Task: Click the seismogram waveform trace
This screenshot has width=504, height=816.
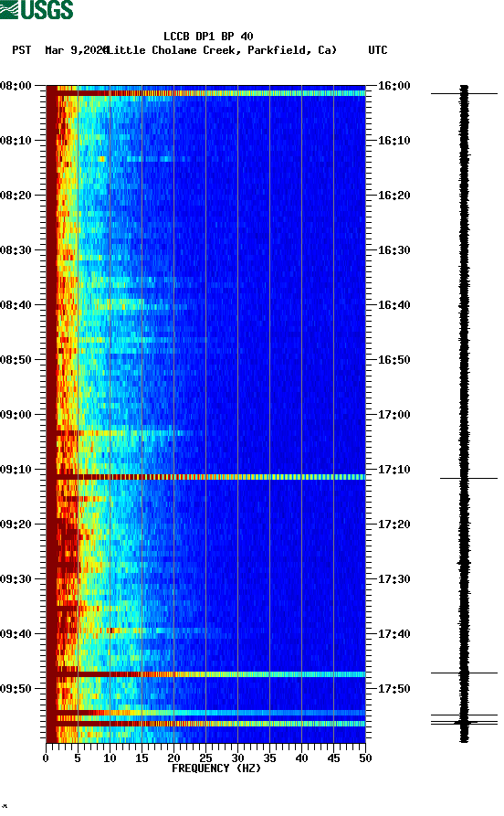Action: pos(464,414)
